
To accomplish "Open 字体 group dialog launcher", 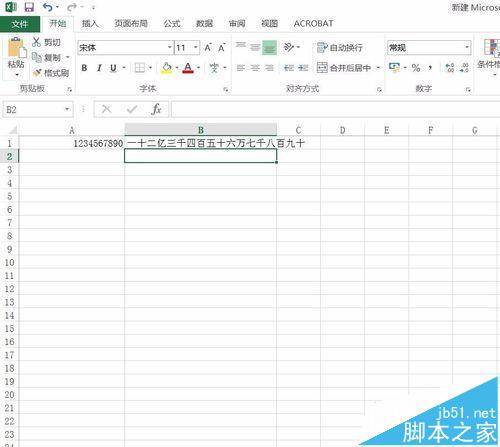I will [x=226, y=89].
